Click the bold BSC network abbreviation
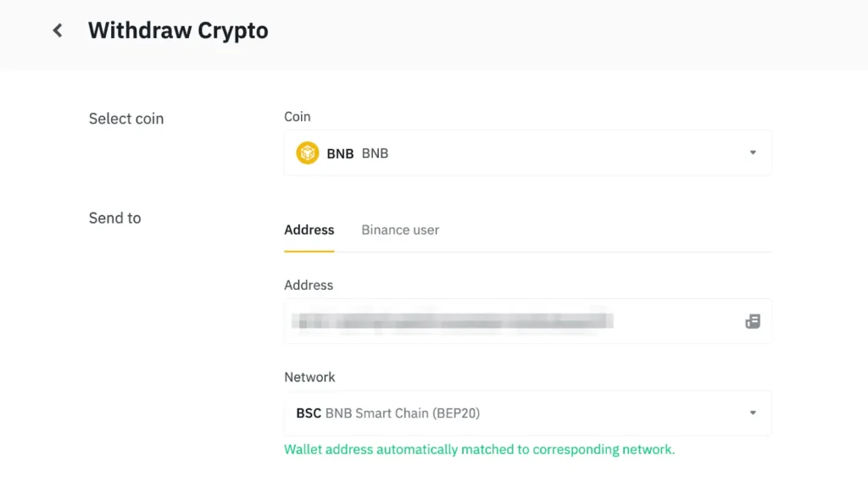Image resolution: width=868 pixels, height=488 pixels. click(309, 413)
